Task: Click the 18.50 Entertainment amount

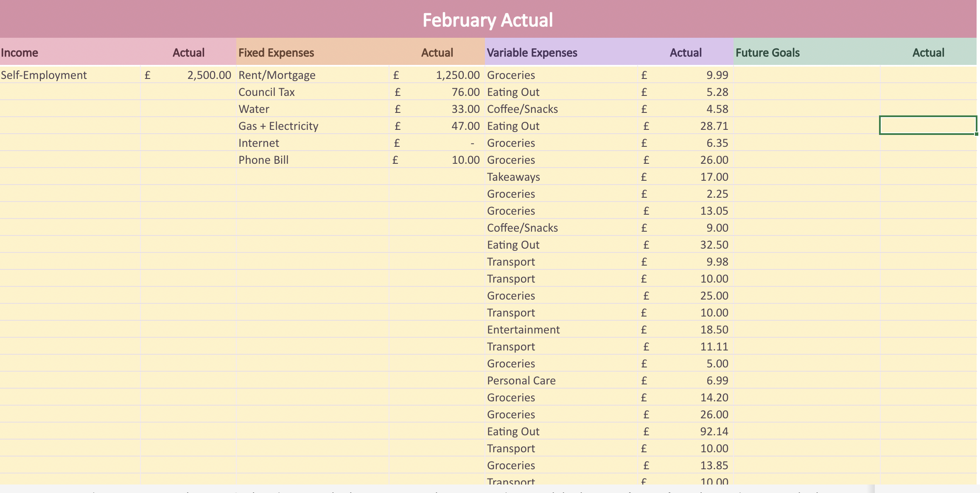Action: point(686,330)
